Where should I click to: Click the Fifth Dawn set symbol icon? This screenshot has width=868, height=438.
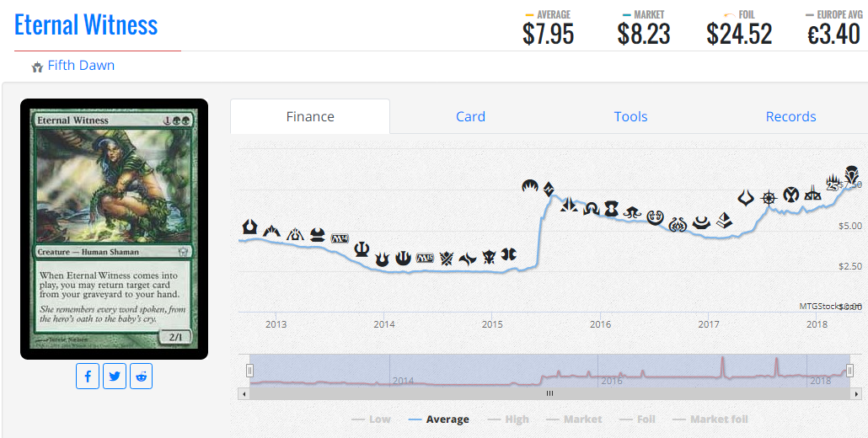[x=37, y=67]
